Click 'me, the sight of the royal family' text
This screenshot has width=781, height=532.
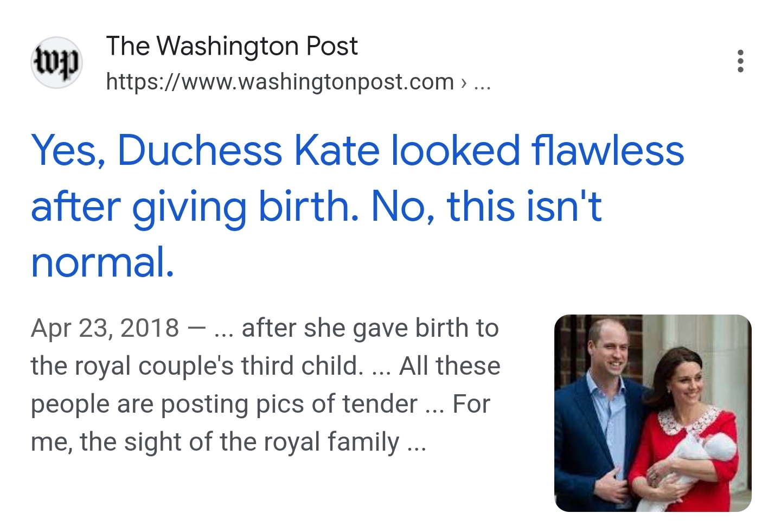[x=214, y=442]
